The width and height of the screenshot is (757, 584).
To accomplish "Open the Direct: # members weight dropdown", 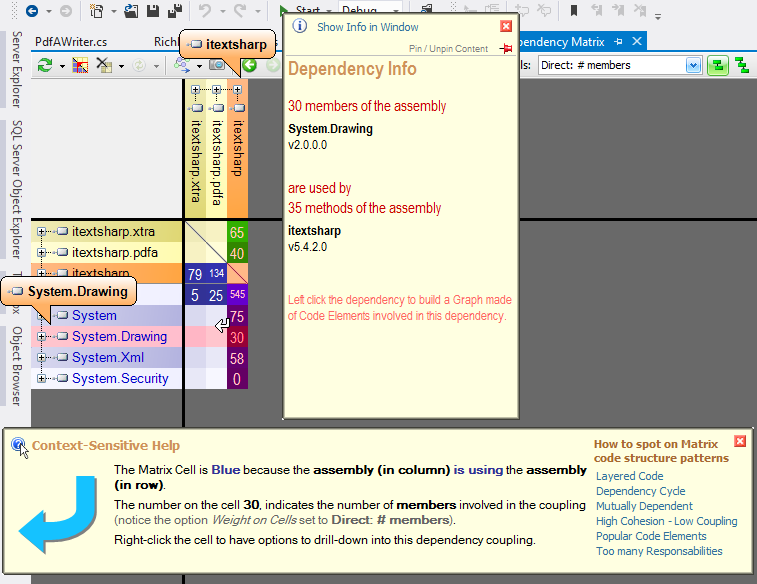I will point(693,65).
